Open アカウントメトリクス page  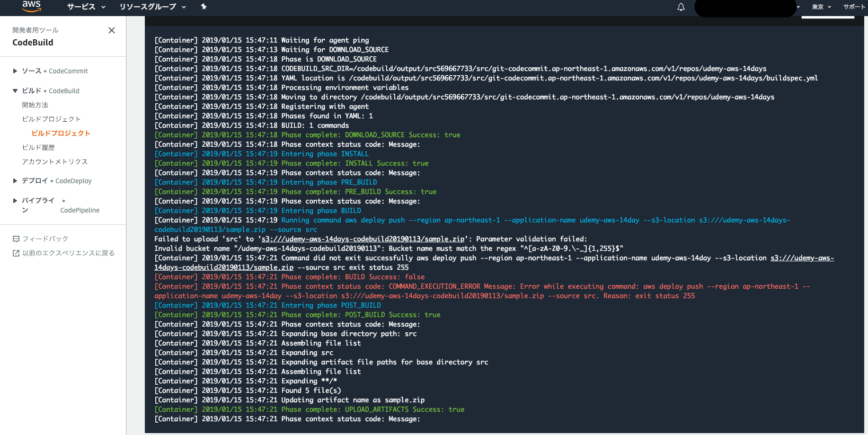coord(55,162)
